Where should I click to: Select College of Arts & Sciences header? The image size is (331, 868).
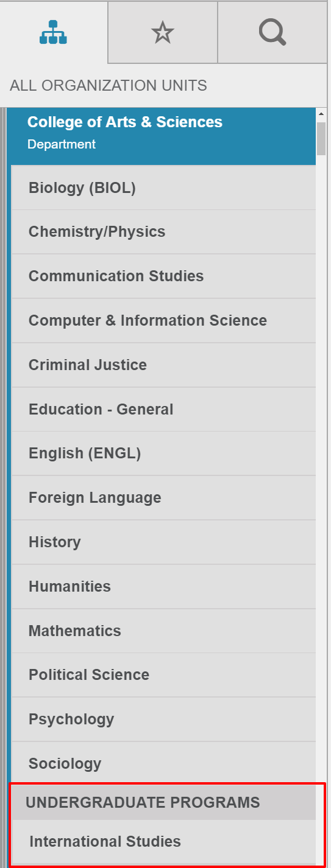(x=163, y=137)
